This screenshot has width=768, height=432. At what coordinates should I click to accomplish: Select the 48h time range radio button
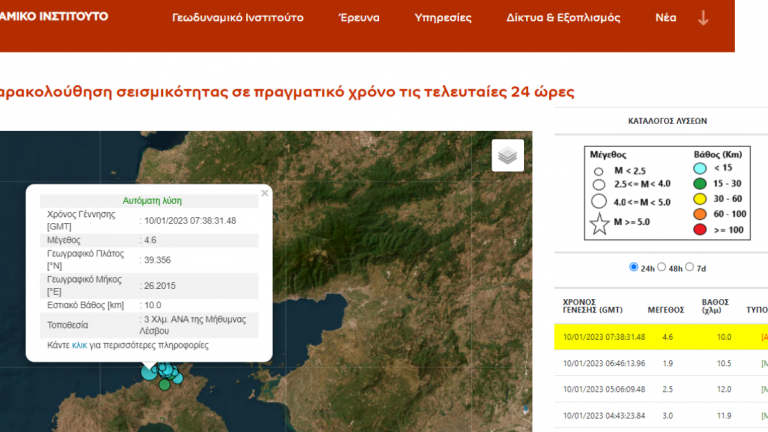coord(661,267)
